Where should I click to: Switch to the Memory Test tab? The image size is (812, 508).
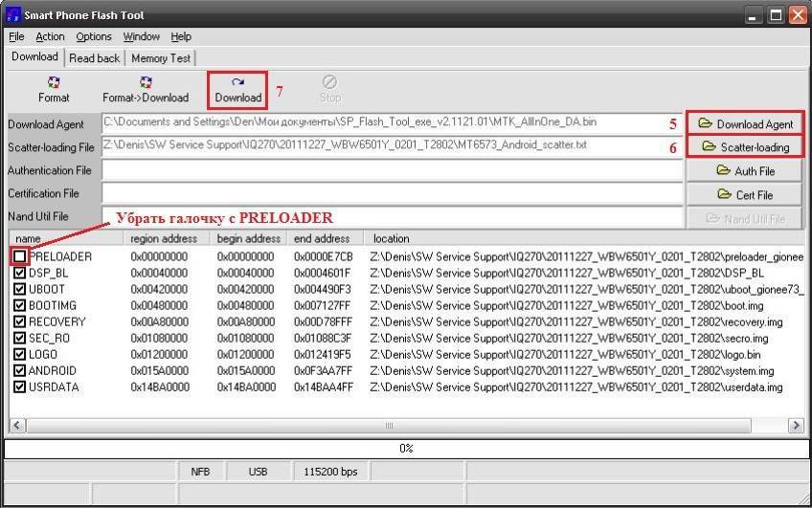[161, 57]
